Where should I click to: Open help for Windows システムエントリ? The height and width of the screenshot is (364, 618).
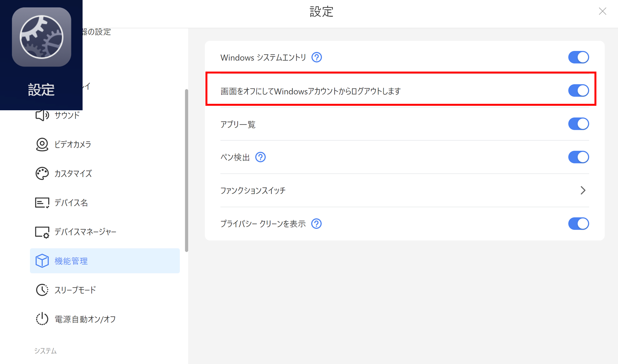coord(316,57)
